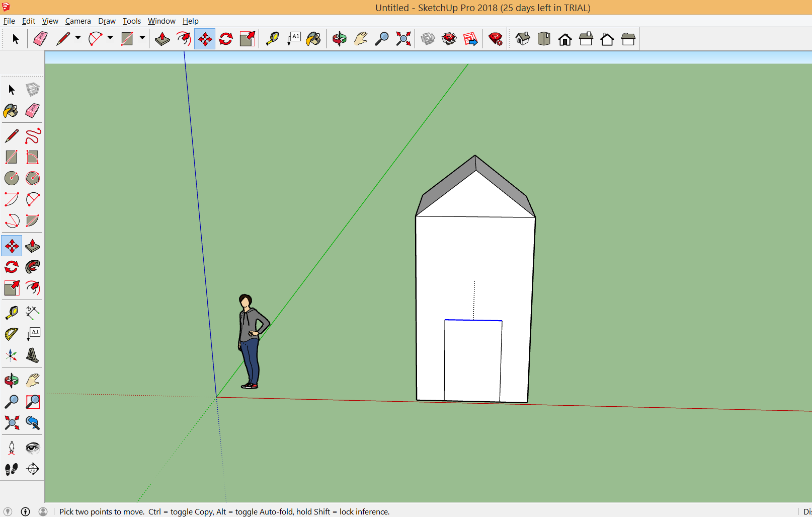Select the Paint Bucket tool
812x517 pixels.
click(12, 111)
